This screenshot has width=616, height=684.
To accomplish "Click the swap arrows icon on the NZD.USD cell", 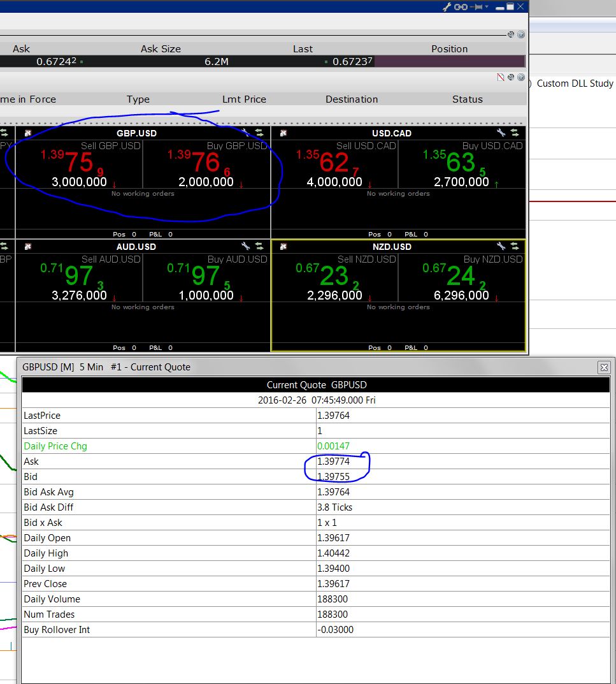I will (515, 246).
